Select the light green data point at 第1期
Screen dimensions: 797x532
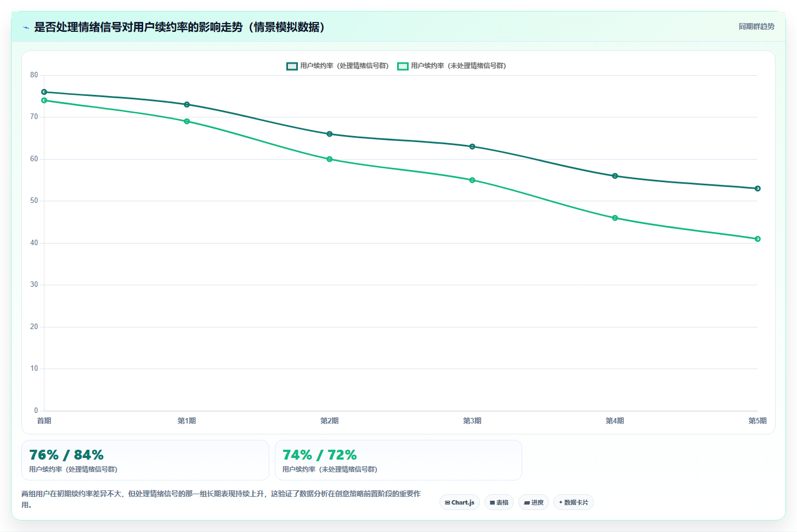pyautogui.click(x=187, y=121)
